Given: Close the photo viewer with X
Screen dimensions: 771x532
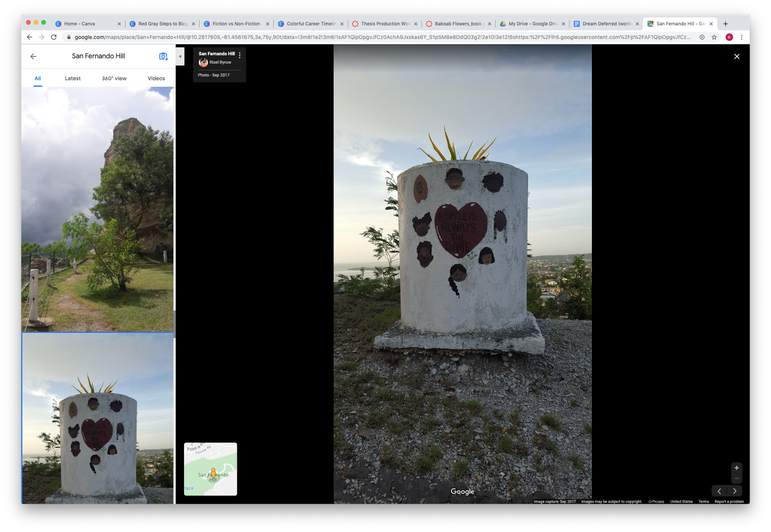Looking at the screenshot, I should 737,56.
